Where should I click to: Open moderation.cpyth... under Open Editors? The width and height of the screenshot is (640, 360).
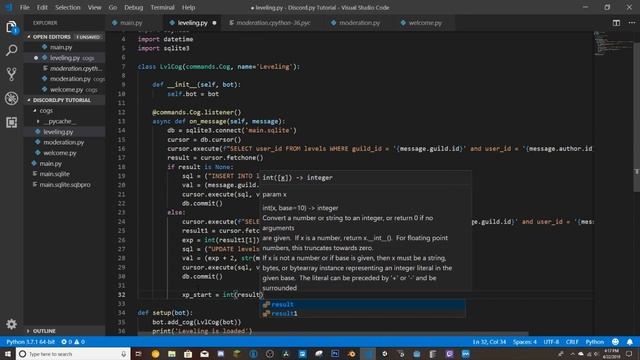pos(64,69)
